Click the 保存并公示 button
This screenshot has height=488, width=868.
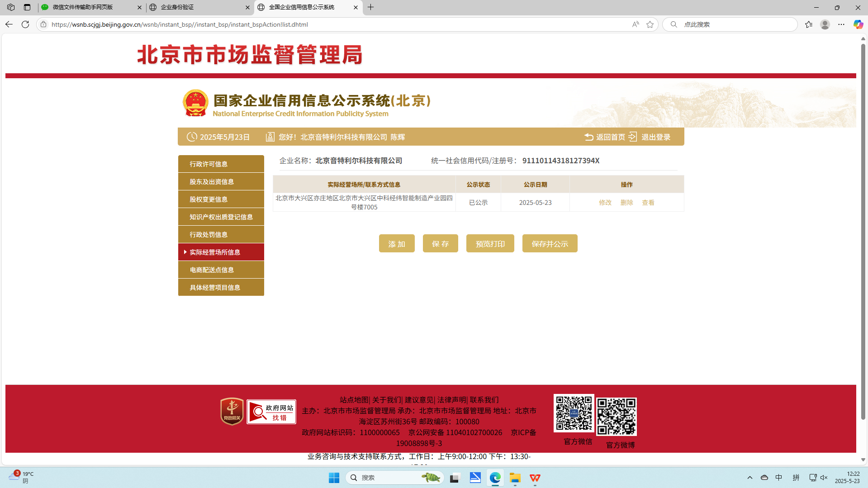[550, 243]
